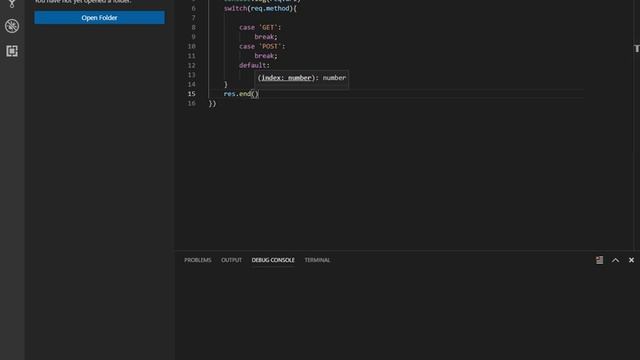Click the 'POST' string on line 10
Image resolution: width=640 pixels, height=360 pixels.
coord(270,47)
